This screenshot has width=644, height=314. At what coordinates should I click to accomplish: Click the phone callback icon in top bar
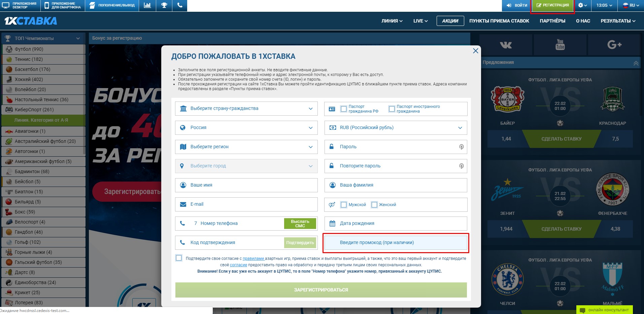click(x=180, y=5)
